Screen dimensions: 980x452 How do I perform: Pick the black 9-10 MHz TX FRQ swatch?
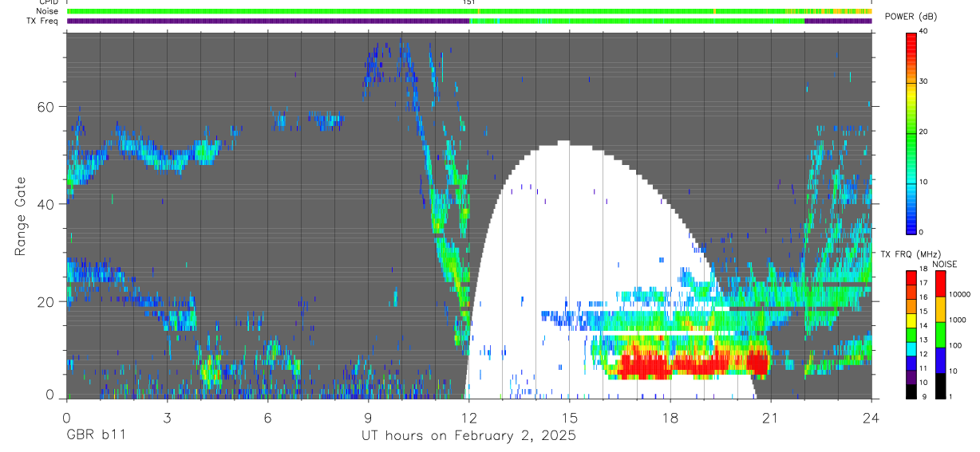click(x=911, y=391)
